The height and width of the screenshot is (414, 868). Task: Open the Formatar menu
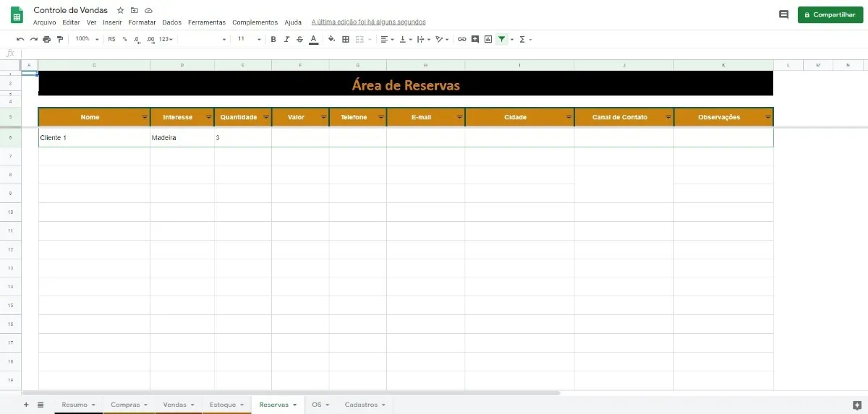coord(142,22)
